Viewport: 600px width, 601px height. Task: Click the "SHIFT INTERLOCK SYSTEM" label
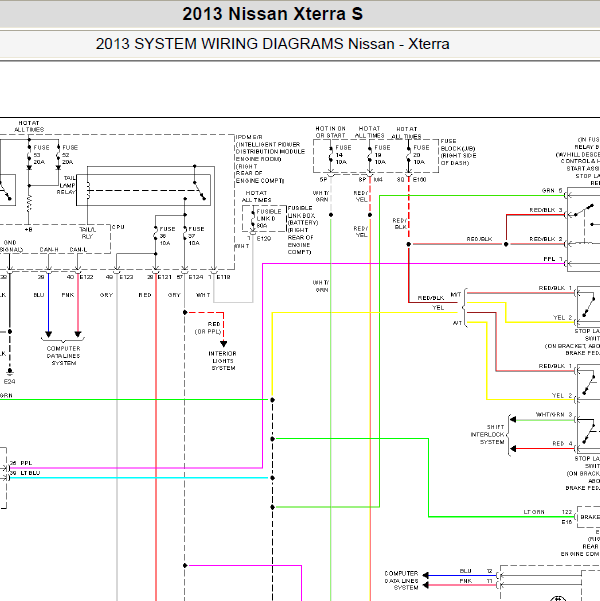pyautogui.click(x=488, y=434)
